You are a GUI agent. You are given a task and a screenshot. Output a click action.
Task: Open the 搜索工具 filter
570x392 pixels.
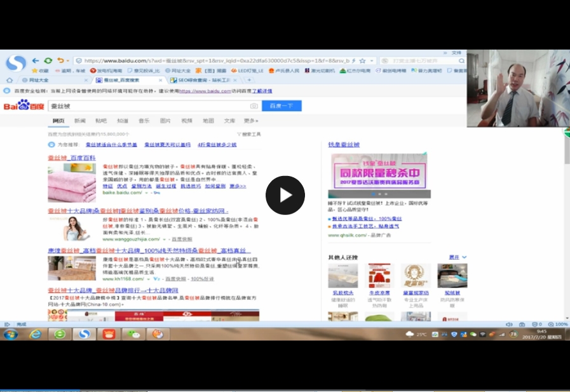[x=249, y=134]
